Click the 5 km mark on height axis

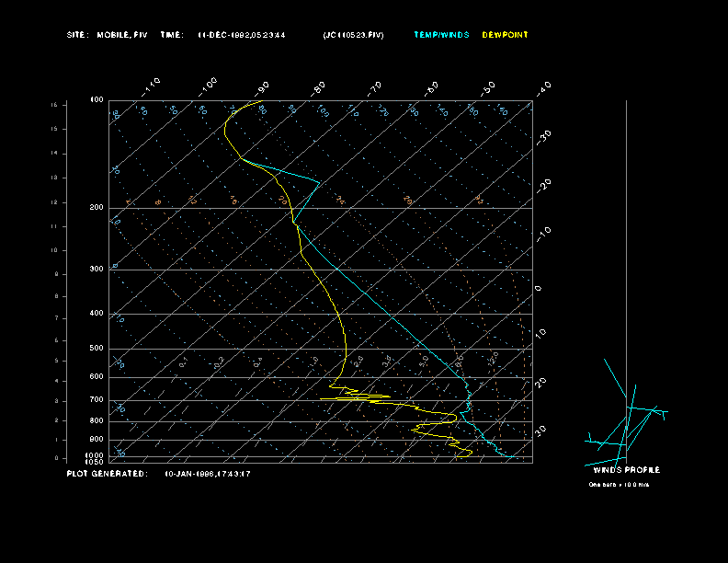[x=57, y=361]
